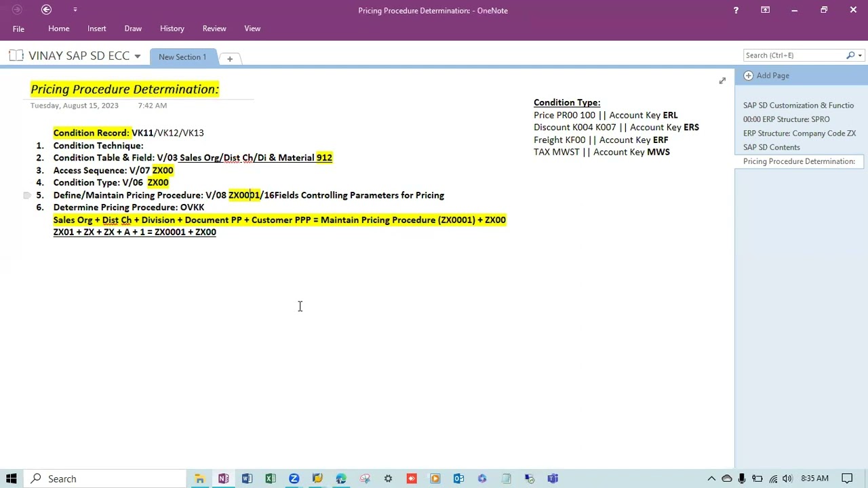This screenshot has height=488, width=868.
Task: Click the outline handle beside item 5
Action: [x=26, y=195]
